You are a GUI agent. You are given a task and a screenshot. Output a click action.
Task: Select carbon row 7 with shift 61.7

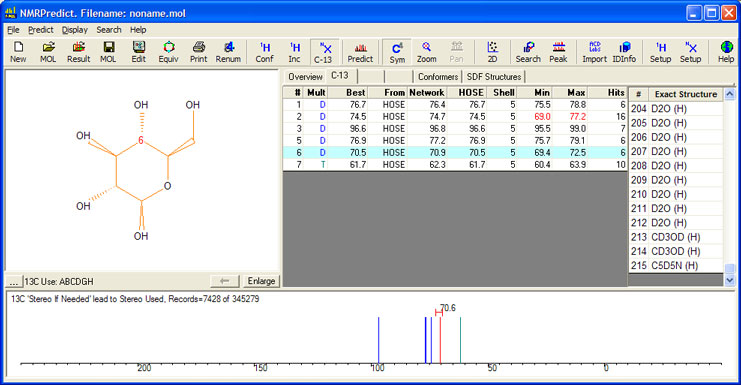pyautogui.click(x=455, y=164)
